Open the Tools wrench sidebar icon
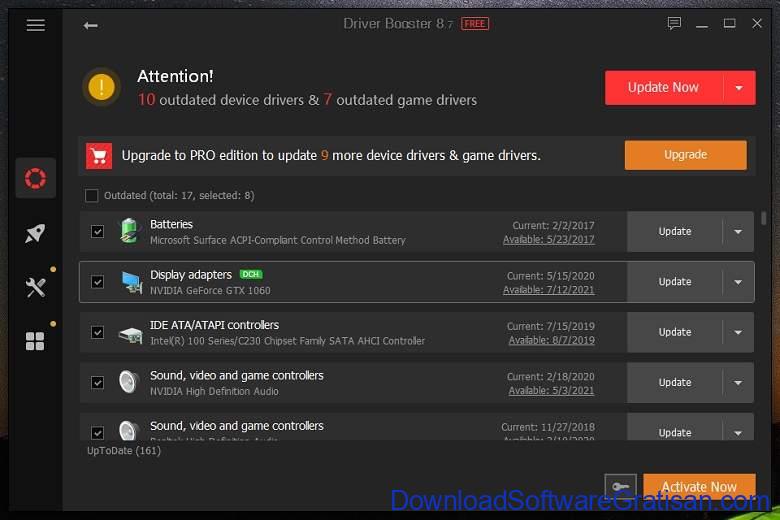 [x=35, y=287]
